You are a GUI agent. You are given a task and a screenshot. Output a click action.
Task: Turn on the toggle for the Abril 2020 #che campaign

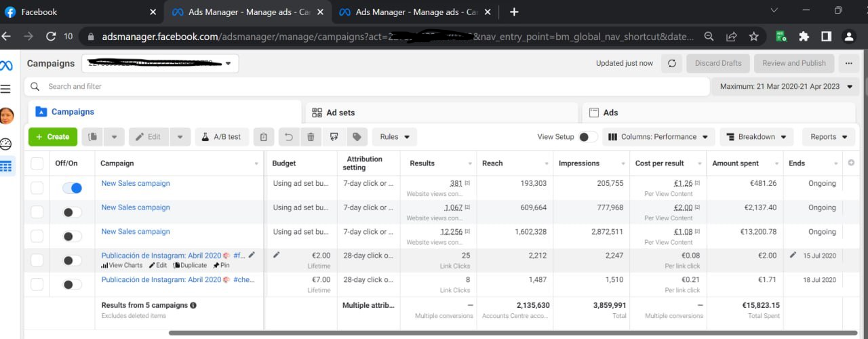point(72,285)
